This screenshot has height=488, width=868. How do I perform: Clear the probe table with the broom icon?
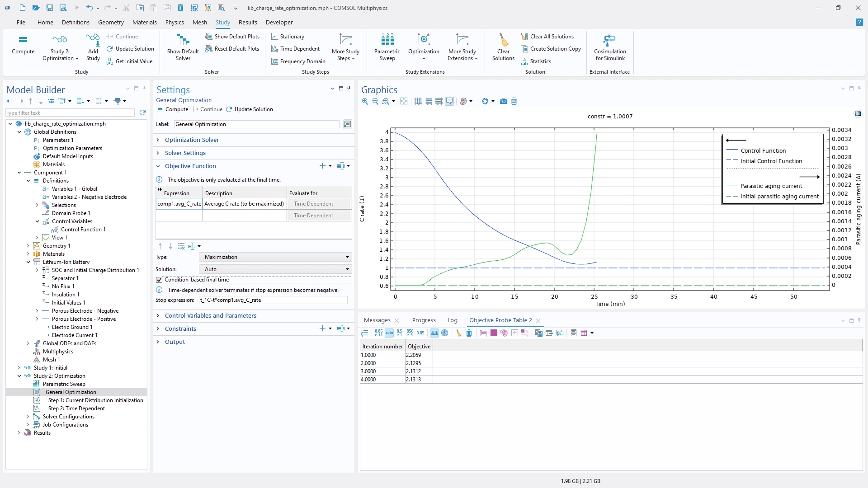pos(458,333)
